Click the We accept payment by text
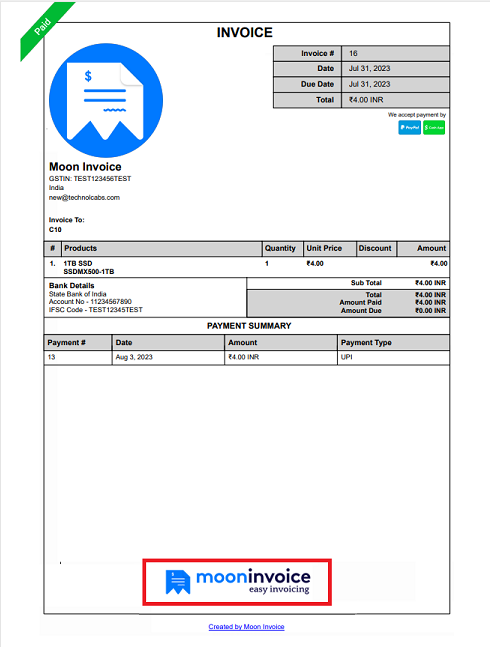The height and width of the screenshot is (647, 490). pos(417,115)
